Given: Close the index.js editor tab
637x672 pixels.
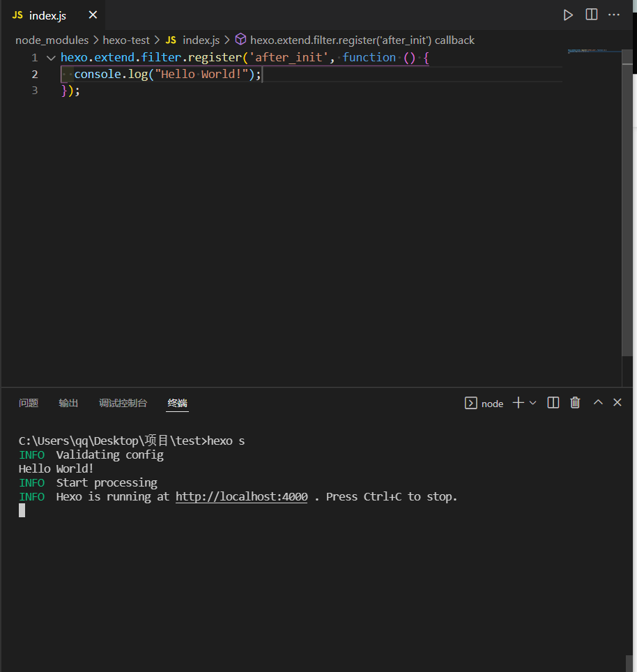Looking at the screenshot, I should pyautogui.click(x=93, y=15).
